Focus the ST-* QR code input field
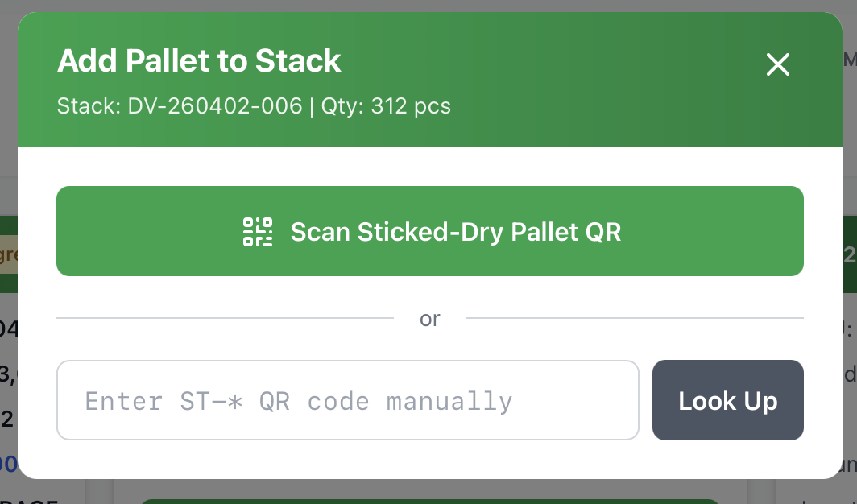 pyautogui.click(x=347, y=400)
